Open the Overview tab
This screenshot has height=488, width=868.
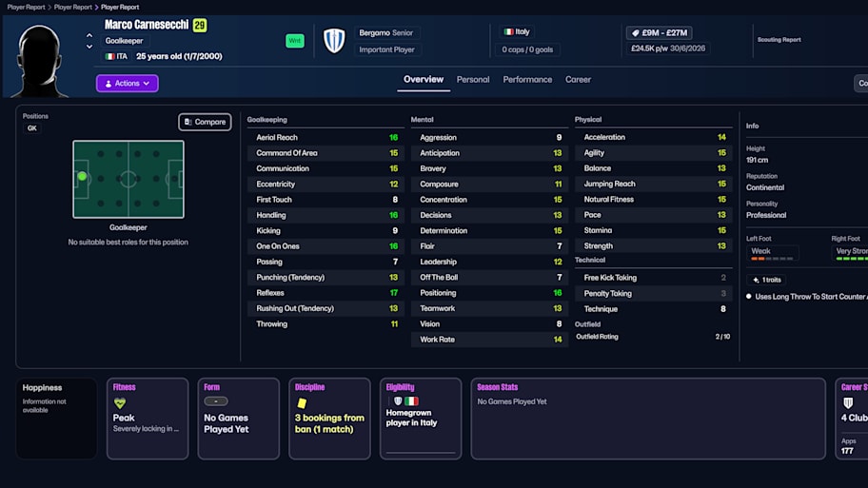tap(424, 80)
